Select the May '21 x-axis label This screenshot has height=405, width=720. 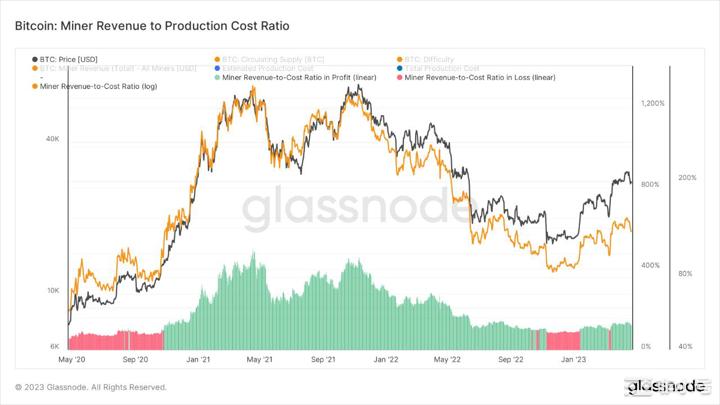coord(260,358)
